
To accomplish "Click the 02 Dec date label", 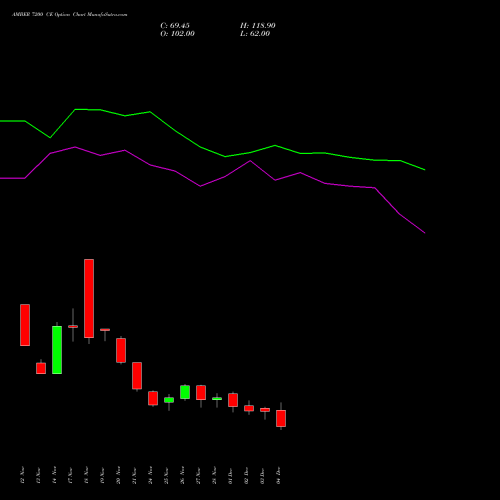I will tap(246, 475).
